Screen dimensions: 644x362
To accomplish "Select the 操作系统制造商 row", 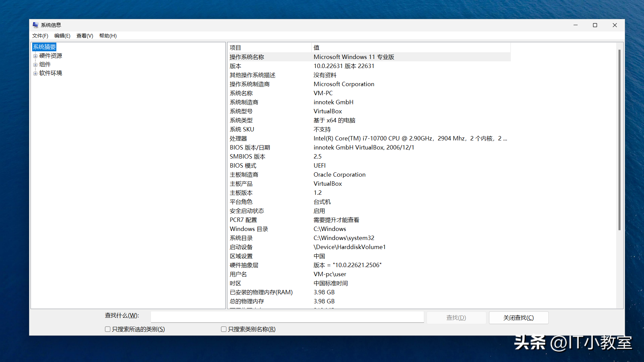I will 369,84.
